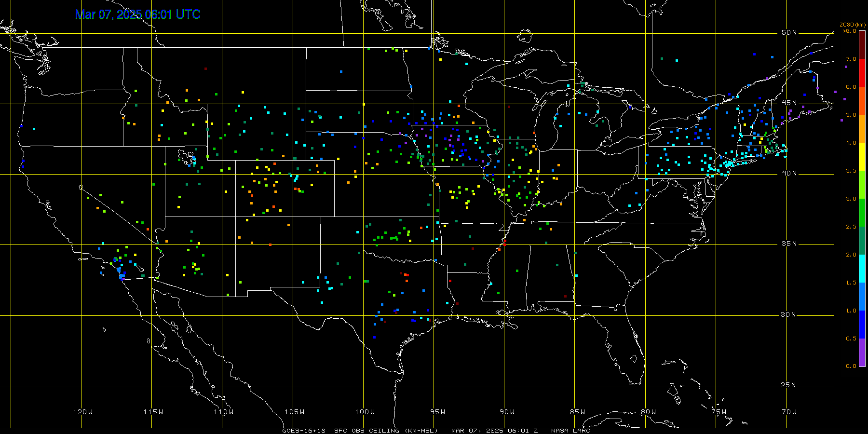This screenshot has height=434, width=868.
Task: Click the 70W longitude label
Action: pos(789,412)
